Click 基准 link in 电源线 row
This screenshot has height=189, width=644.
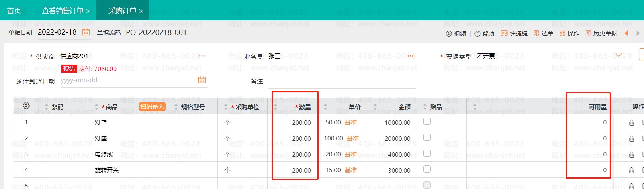coord(351,154)
